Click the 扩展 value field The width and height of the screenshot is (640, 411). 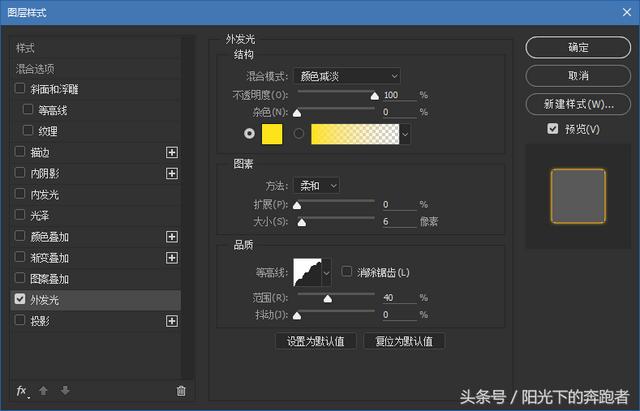[399, 204]
